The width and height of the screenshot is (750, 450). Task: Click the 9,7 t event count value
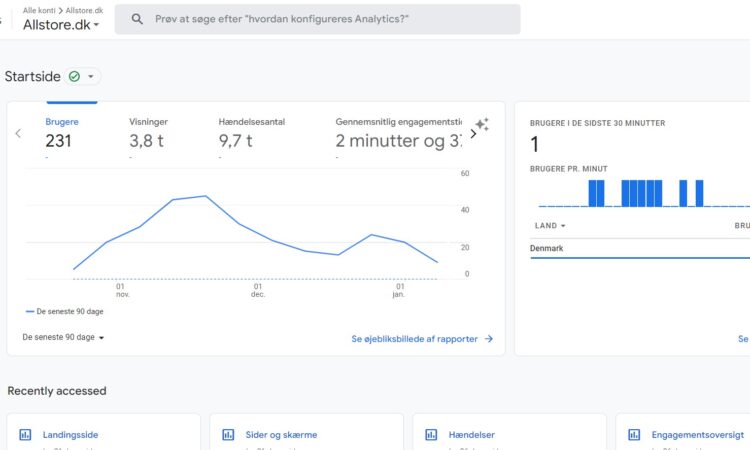[x=235, y=141]
